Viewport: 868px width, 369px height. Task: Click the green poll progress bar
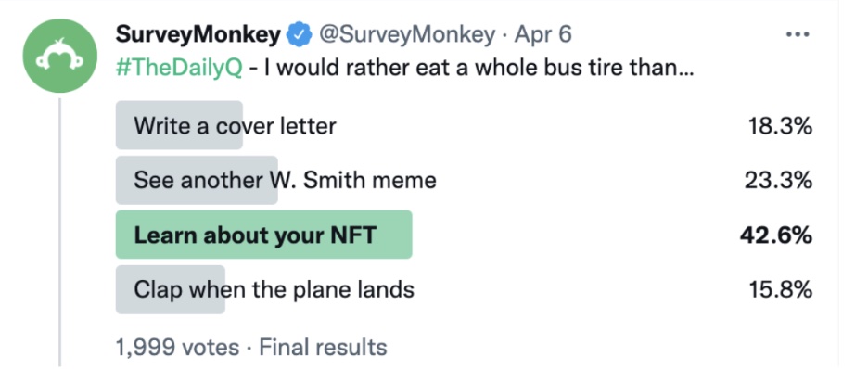click(x=263, y=235)
